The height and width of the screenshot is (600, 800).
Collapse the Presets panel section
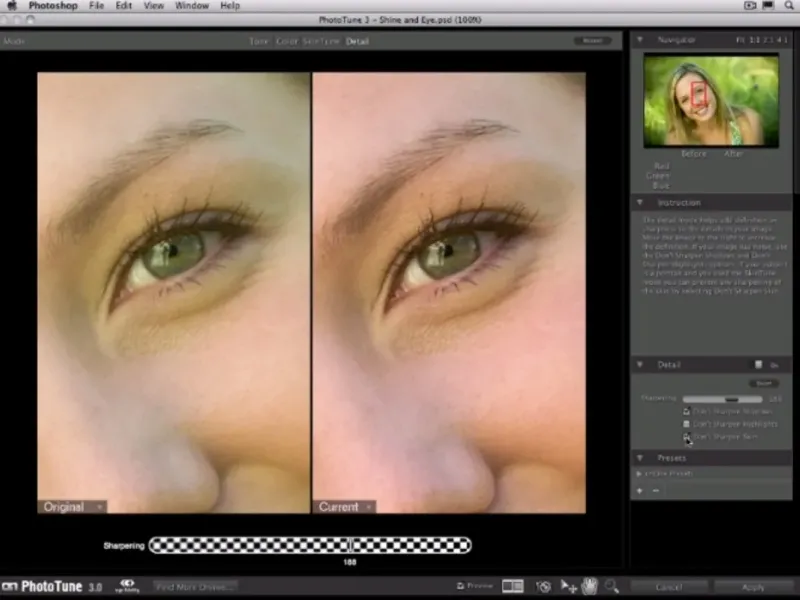click(x=640, y=458)
